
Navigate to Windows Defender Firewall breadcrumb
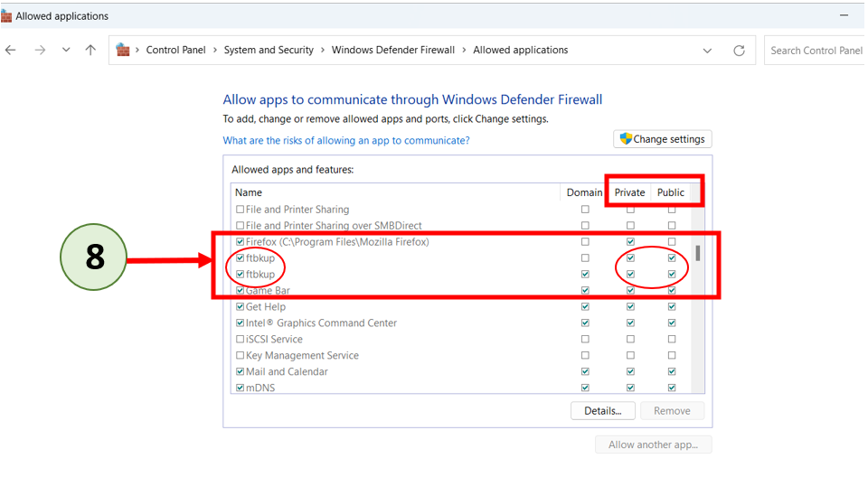click(x=392, y=51)
